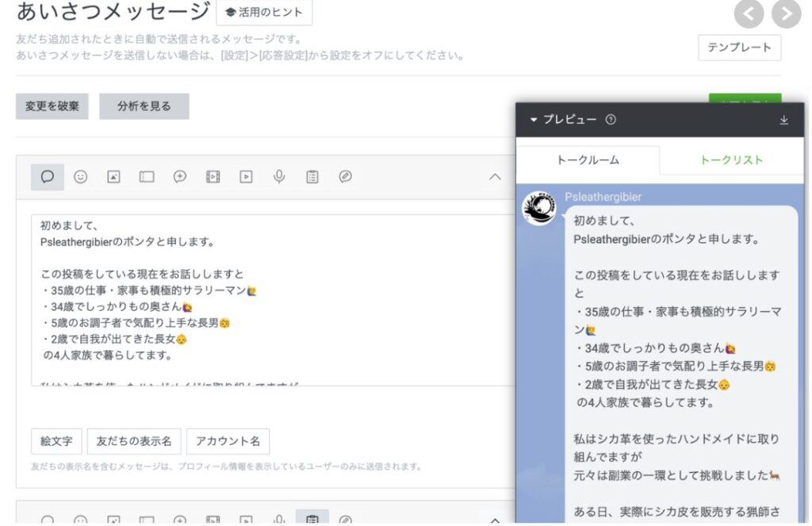
Task: Collapse the preview panel triangle
Action: 534,120
